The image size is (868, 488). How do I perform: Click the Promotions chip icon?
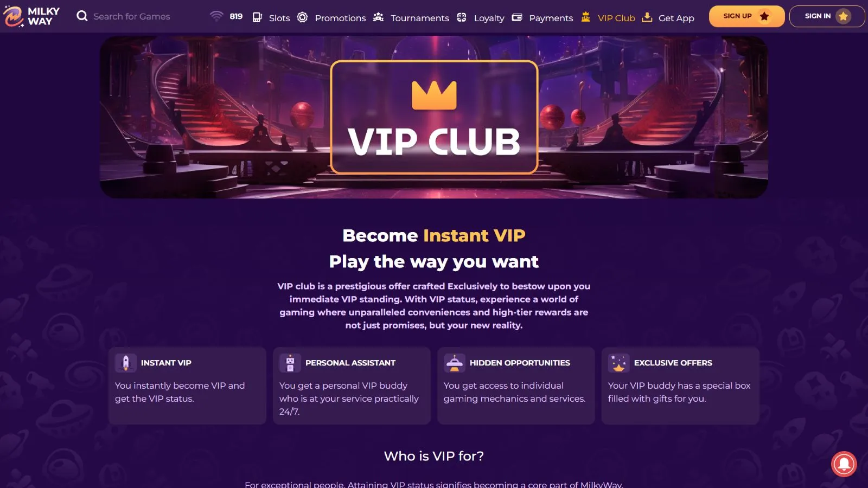pyautogui.click(x=303, y=17)
